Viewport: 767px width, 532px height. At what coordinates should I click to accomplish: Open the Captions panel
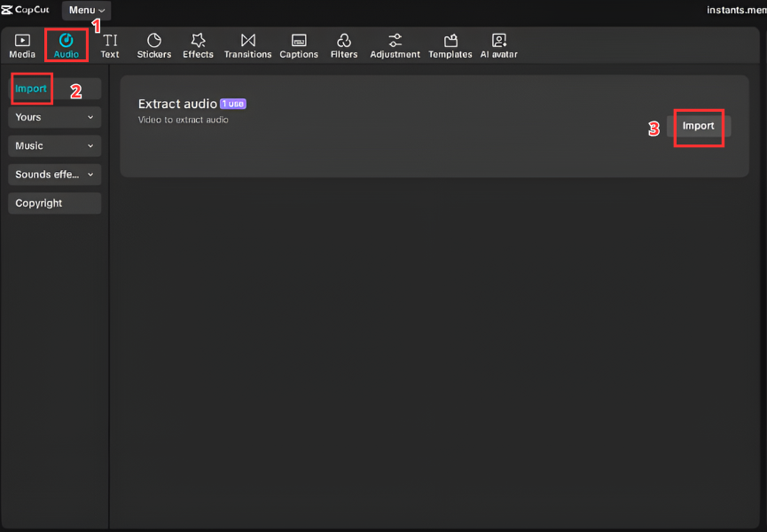click(299, 46)
